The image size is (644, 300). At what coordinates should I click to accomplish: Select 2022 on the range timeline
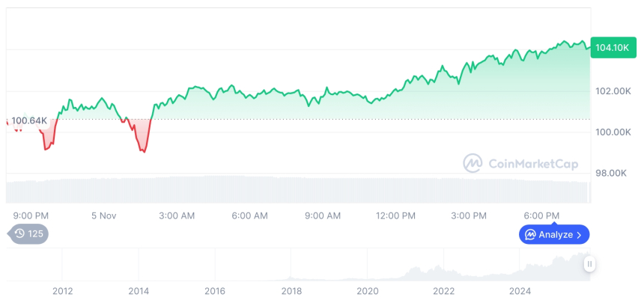pos(444,290)
